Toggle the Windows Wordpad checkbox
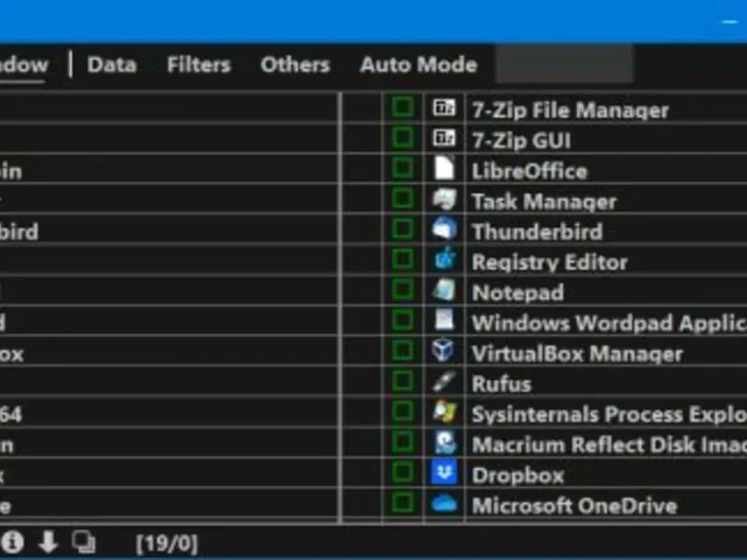Image resolution: width=747 pixels, height=560 pixels. (x=402, y=320)
